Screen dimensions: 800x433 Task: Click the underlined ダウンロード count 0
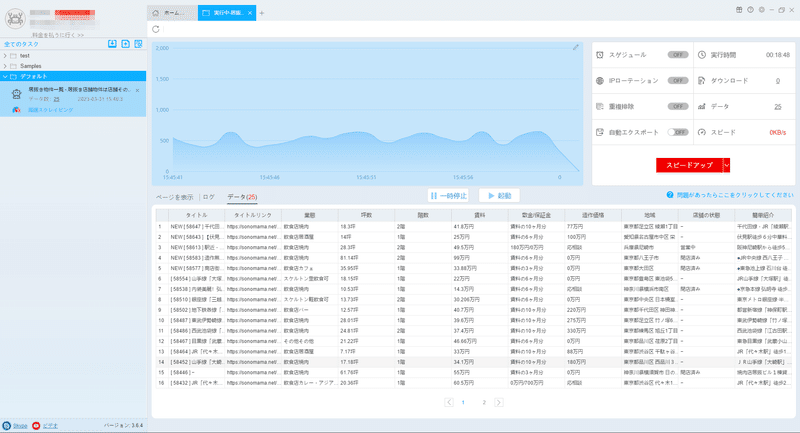(x=778, y=81)
